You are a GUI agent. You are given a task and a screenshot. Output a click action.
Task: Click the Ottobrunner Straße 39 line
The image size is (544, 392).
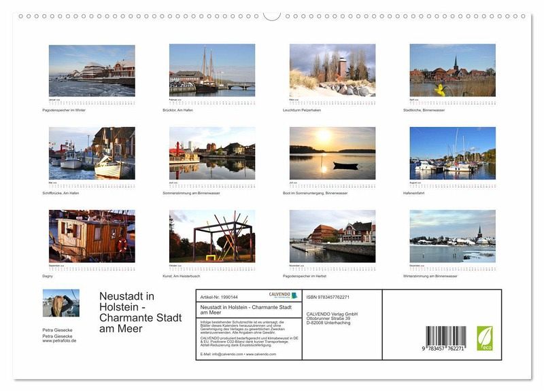tap(328, 318)
